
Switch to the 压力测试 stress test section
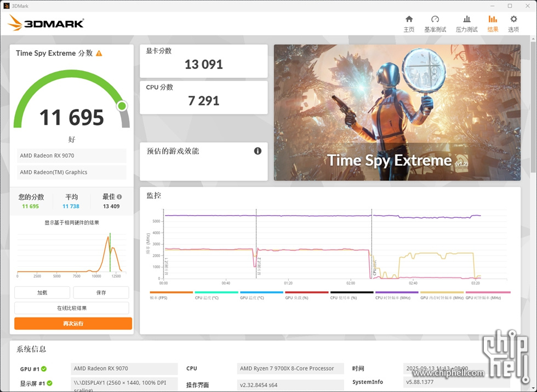click(x=466, y=24)
